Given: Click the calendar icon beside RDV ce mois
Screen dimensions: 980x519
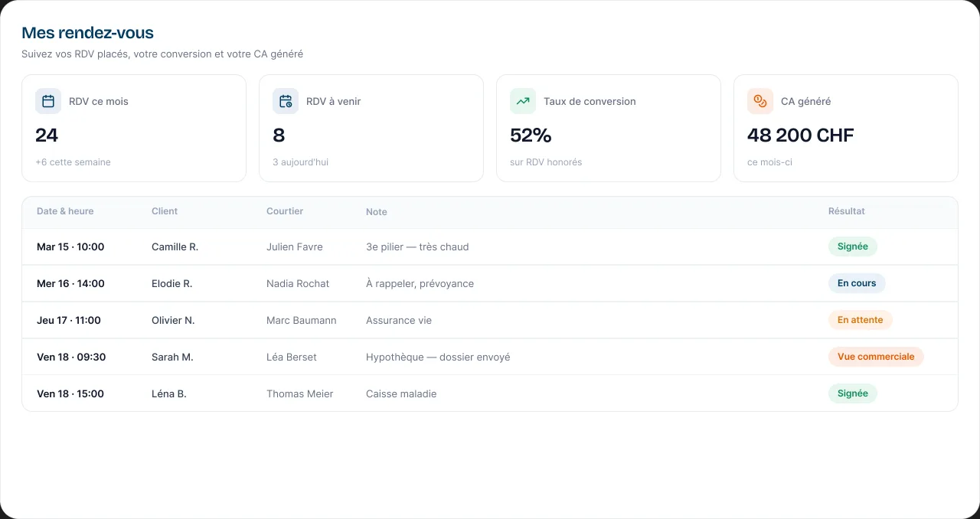Looking at the screenshot, I should coord(48,101).
